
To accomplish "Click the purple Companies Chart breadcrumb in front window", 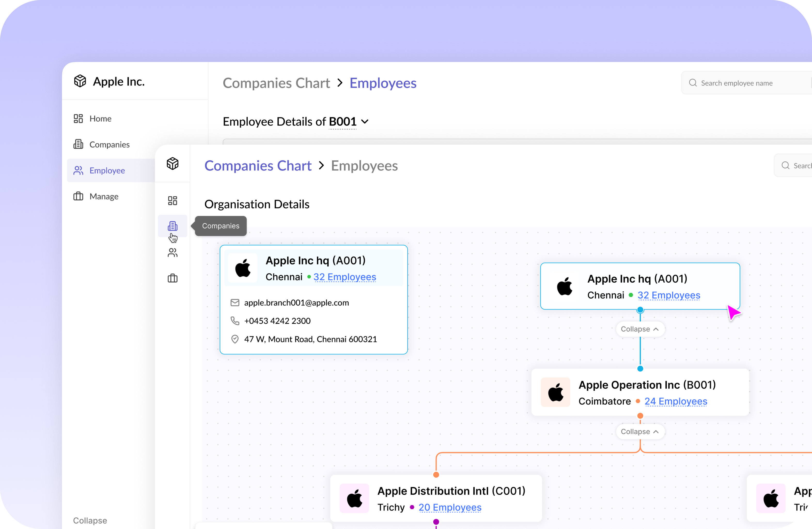I will pyautogui.click(x=257, y=166).
